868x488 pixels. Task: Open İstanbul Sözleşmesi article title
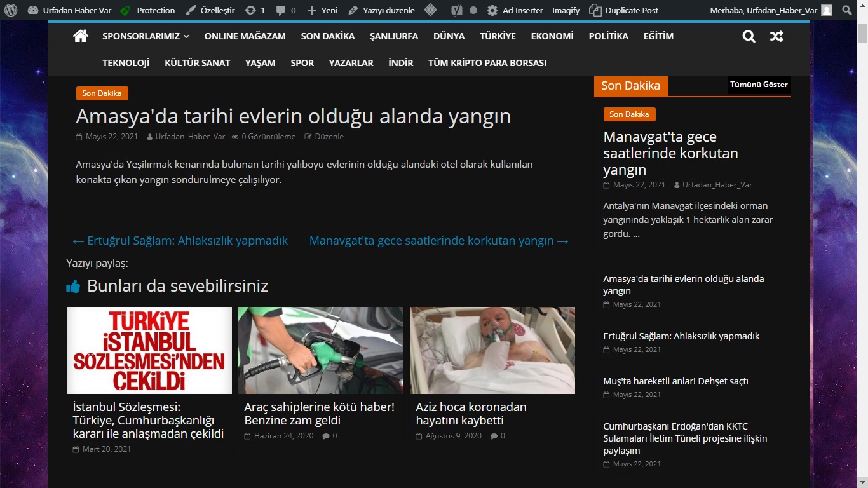[x=149, y=420]
